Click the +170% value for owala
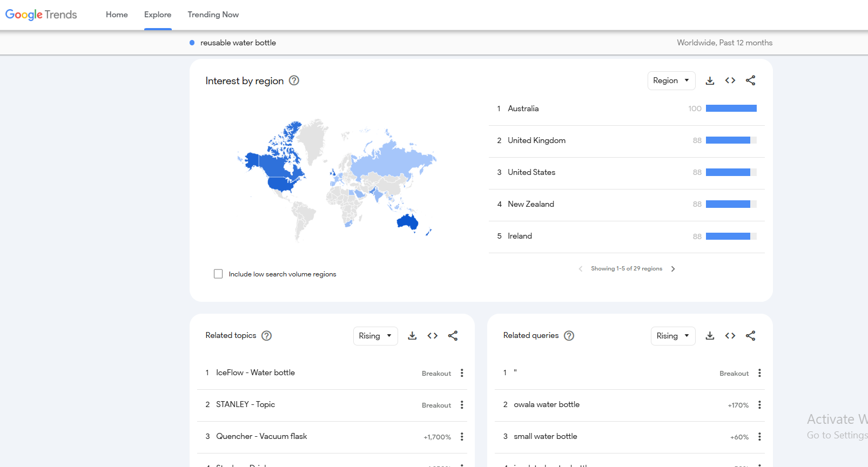This screenshot has width=868, height=467. [x=738, y=405]
